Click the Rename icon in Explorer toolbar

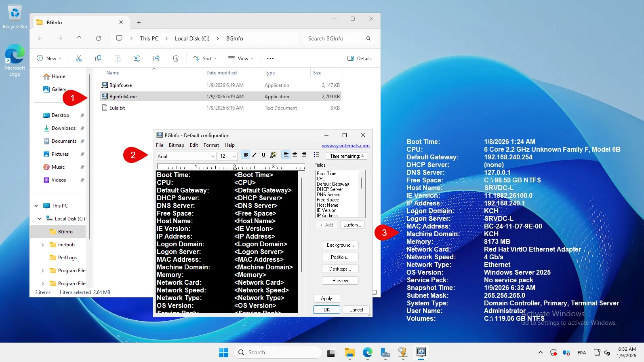click(137, 59)
